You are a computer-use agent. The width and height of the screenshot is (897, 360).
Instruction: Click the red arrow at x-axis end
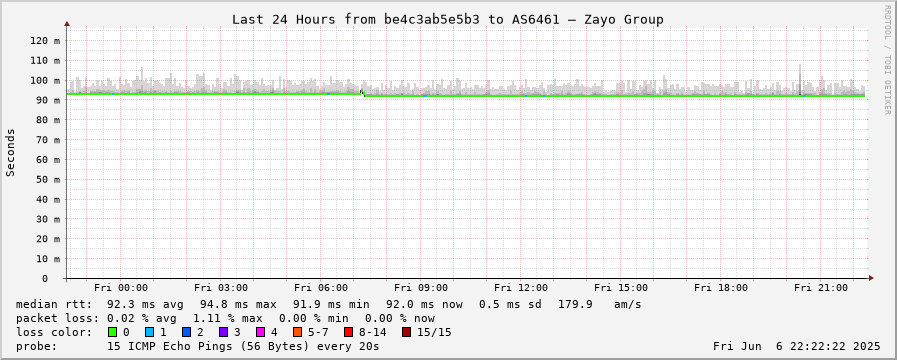point(871,278)
